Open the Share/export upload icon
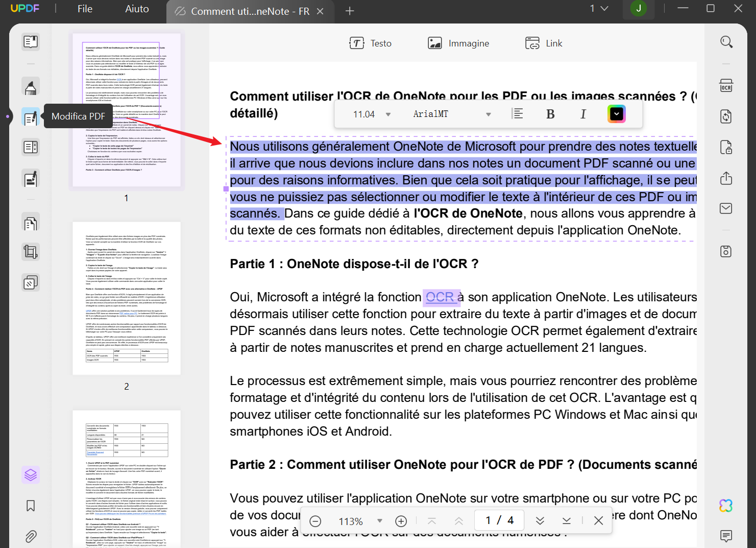 [x=726, y=178]
